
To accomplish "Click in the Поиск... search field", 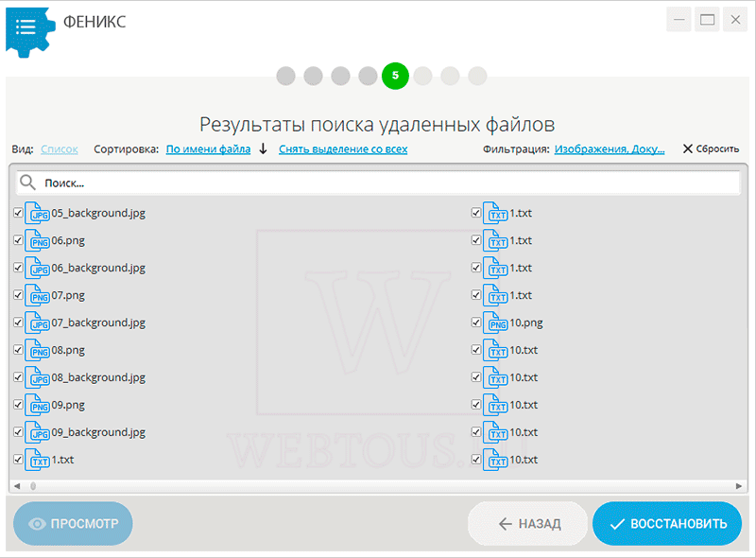I will (x=379, y=183).
